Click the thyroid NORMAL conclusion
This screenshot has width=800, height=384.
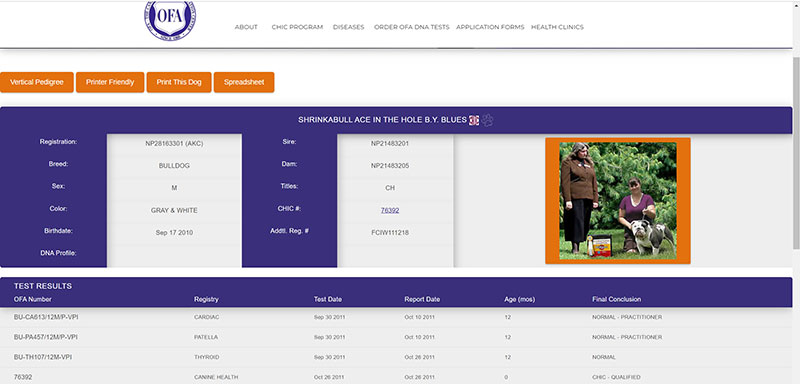coord(604,357)
